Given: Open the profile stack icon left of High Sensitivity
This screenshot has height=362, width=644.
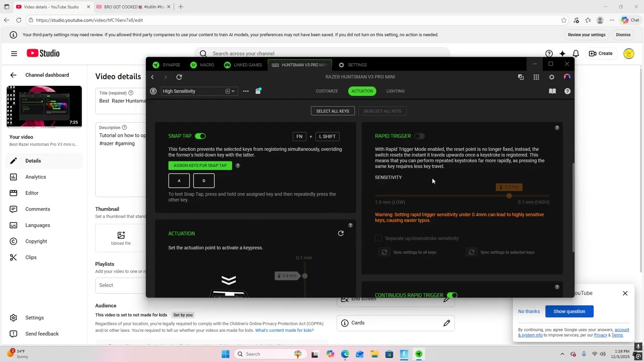Looking at the screenshot, I should [x=153, y=91].
